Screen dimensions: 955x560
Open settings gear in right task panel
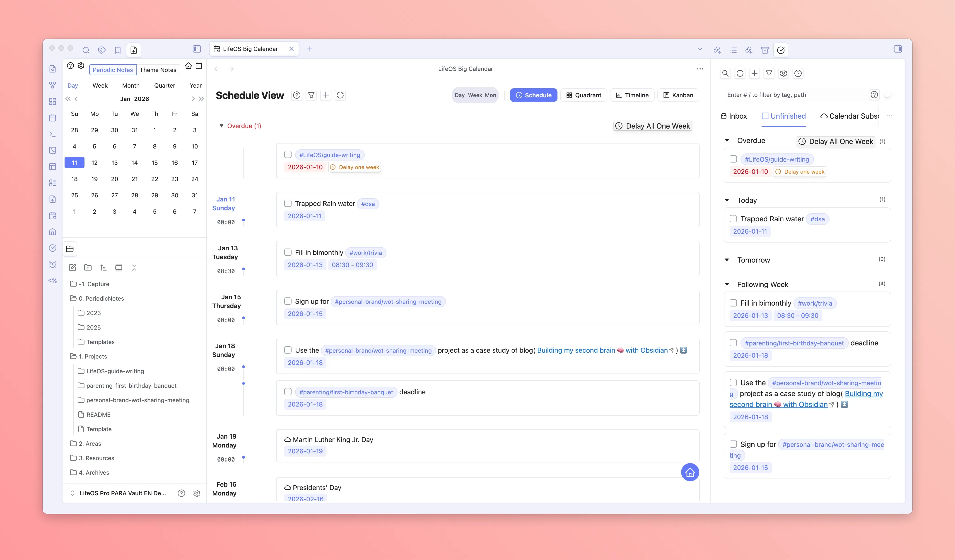tap(783, 74)
